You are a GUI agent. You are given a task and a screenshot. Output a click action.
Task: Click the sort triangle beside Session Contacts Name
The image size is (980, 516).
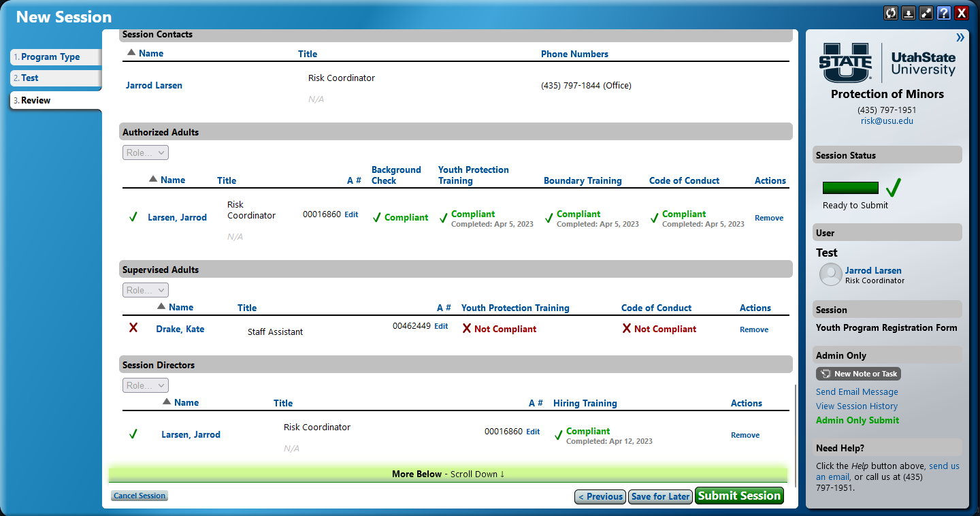131,52
